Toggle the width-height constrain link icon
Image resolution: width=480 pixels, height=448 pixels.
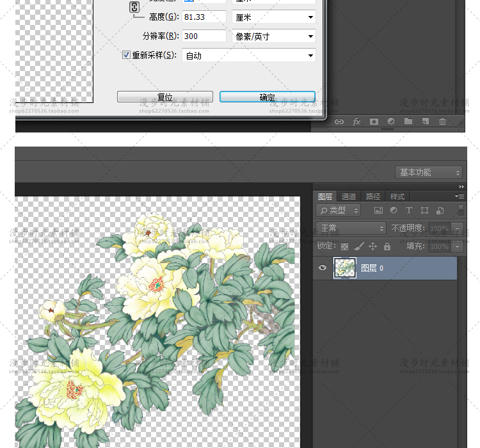(x=134, y=8)
